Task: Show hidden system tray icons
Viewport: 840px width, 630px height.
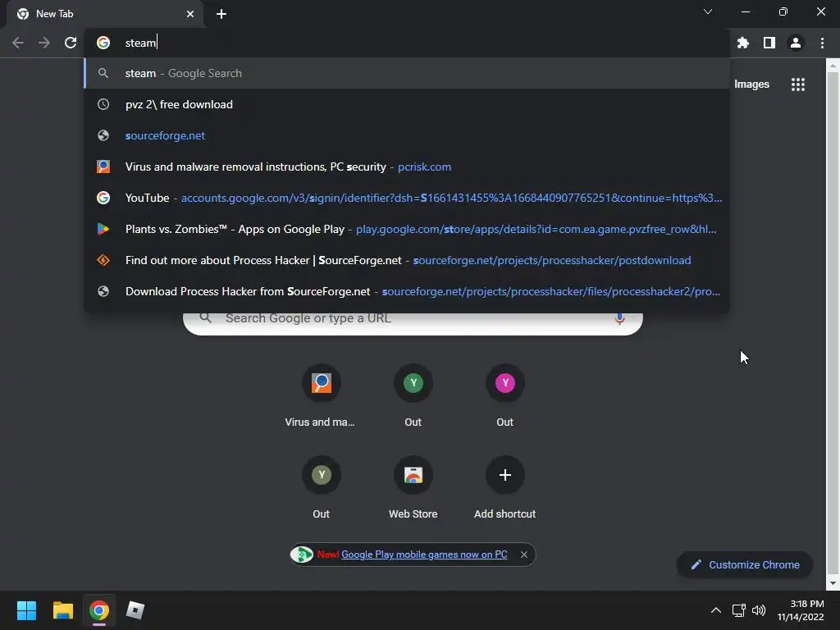Action: (715, 610)
